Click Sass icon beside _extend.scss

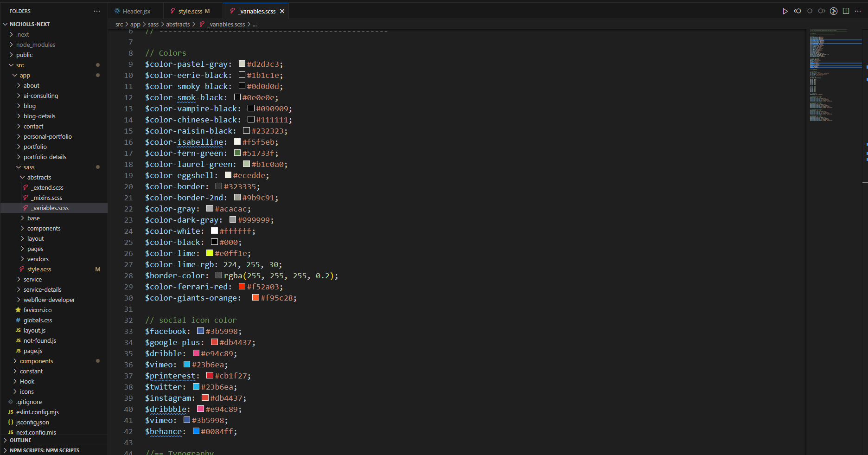pos(26,187)
